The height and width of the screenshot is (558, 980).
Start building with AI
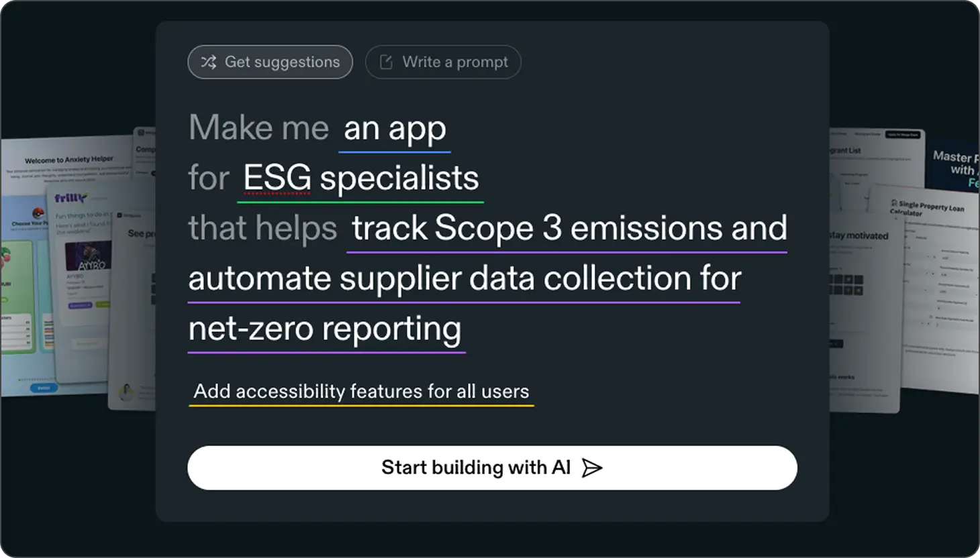click(x=492, y=467)
